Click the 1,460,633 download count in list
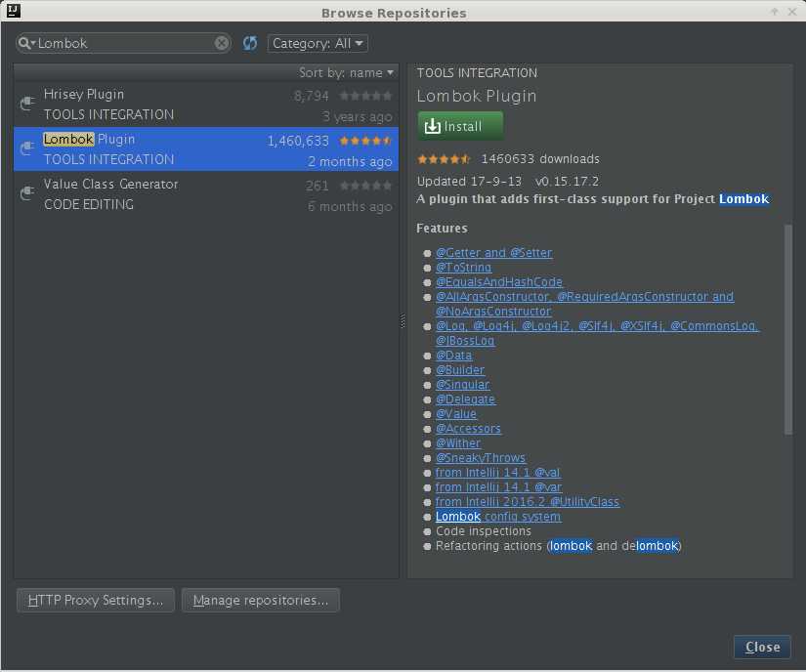806x672 pixels. point(298,141)
